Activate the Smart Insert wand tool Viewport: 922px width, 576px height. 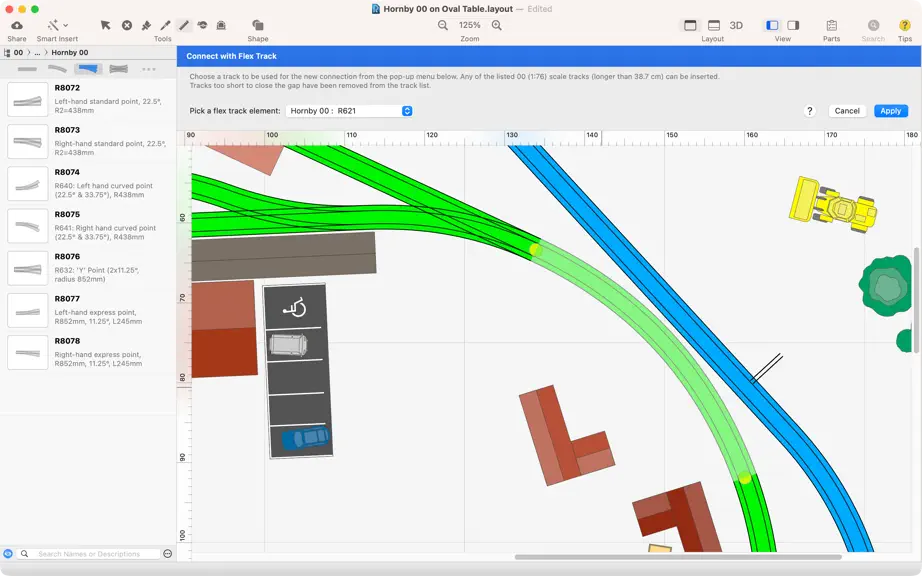point(53,25)
